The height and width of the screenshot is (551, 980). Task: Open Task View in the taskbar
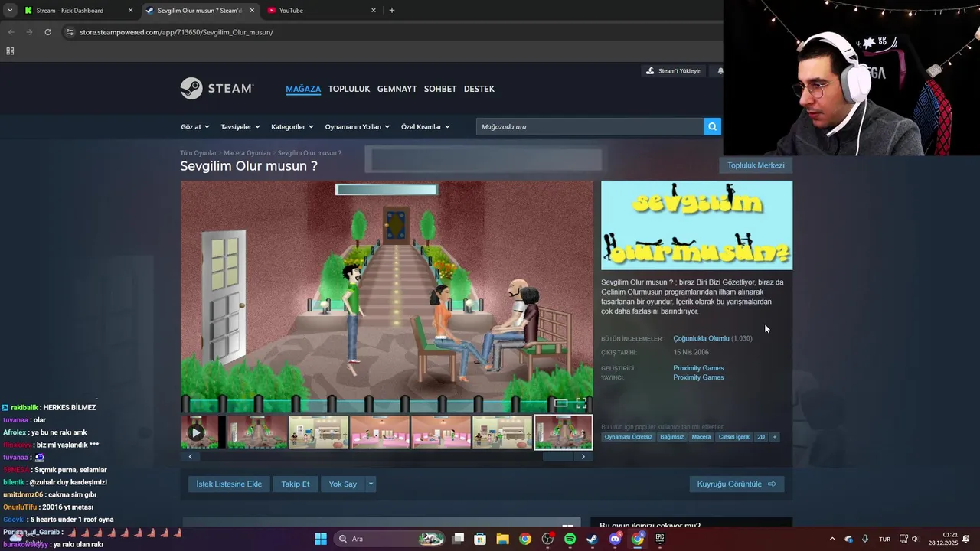point(458,539)
